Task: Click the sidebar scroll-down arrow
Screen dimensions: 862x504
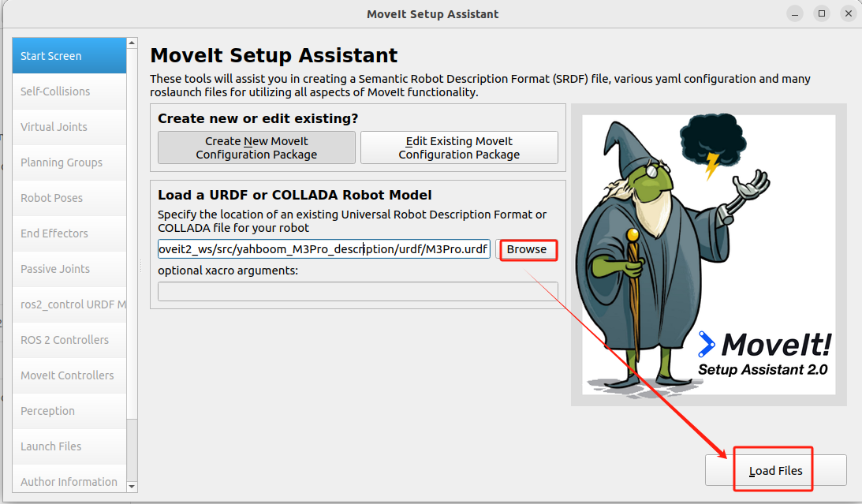Action: 132,487
